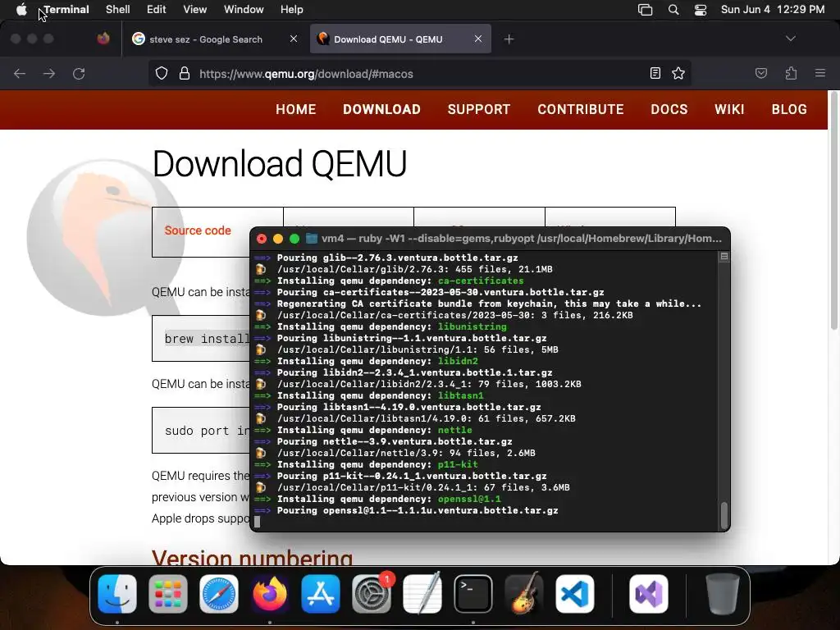The width and height of the screenshot is (840, 630).
Task: Open the Apple menu
Action: coord(21,9)
